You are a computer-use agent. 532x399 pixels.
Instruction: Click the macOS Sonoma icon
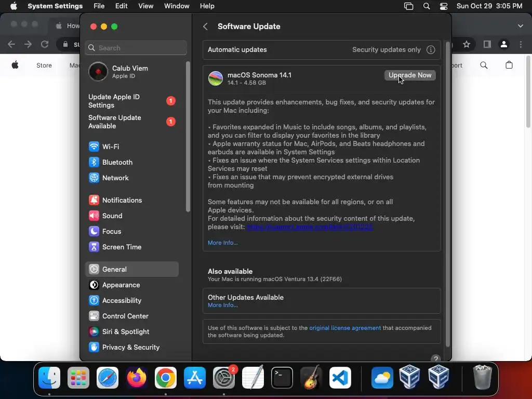pyautogui.click(x=216, y=78)
